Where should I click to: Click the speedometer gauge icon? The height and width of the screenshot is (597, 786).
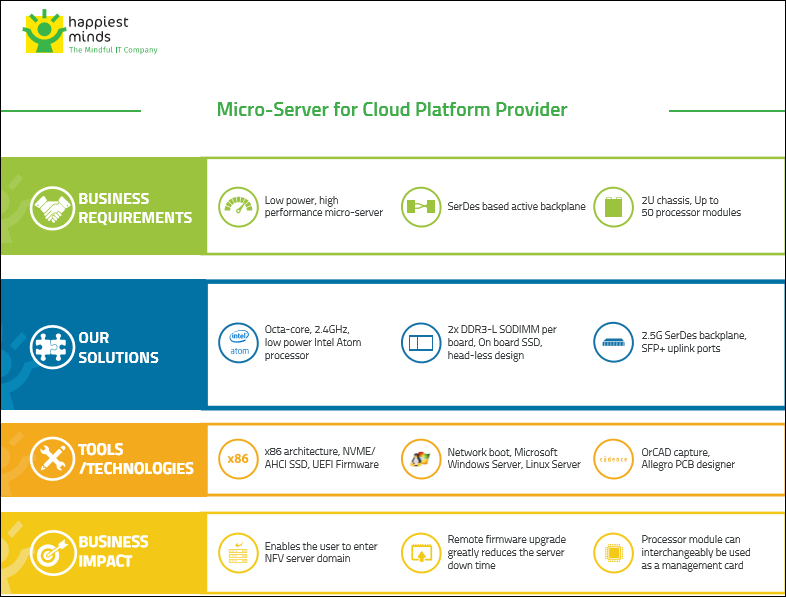tap(238, 207)
